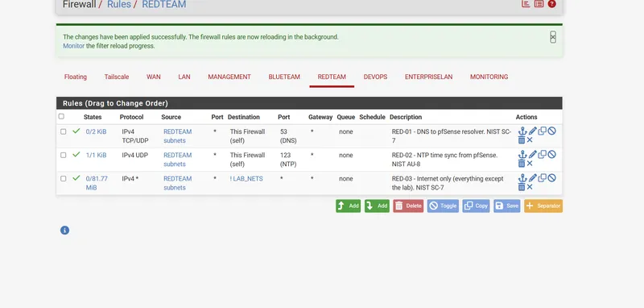Screen dimensions: 644x308
Task: Open the firewall log list icon in header
Action: 539,4
